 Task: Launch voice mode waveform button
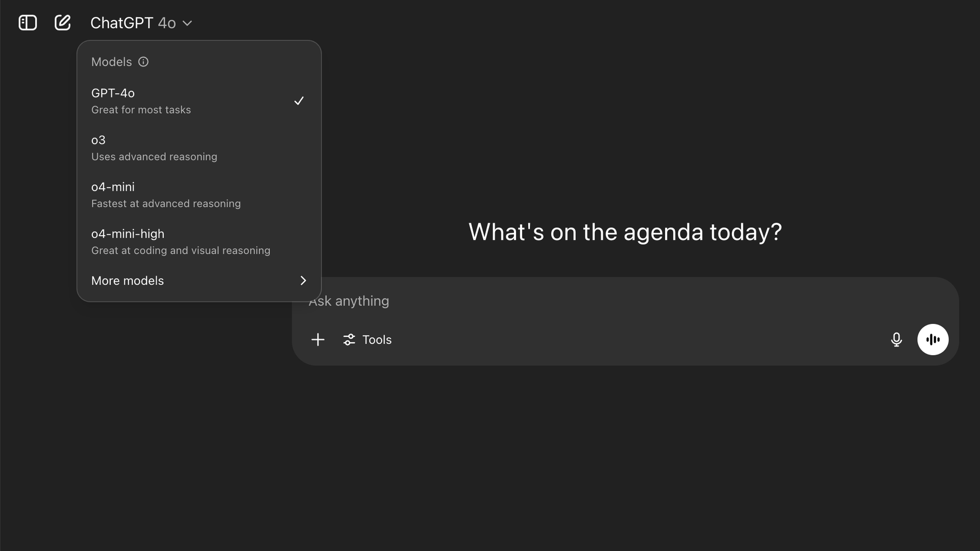[933, 340]
